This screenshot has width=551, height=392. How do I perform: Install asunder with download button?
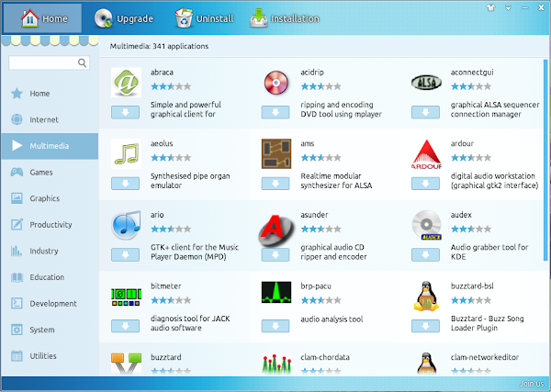coord(275,254)
